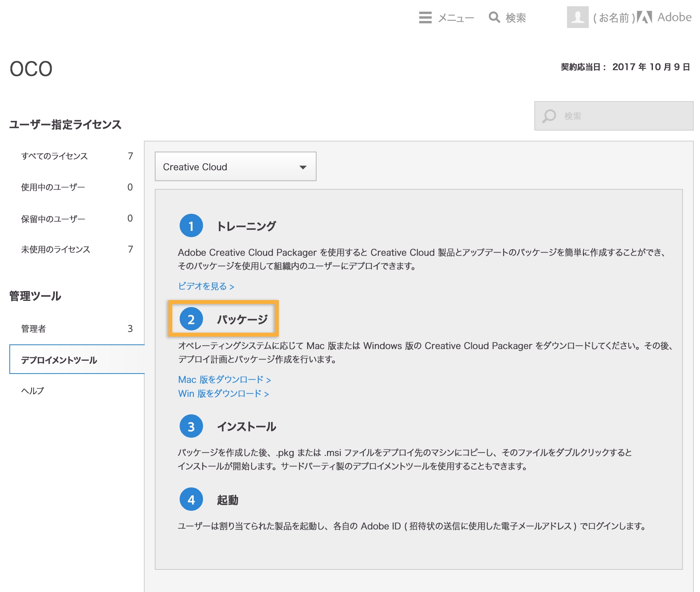
Task: Click the magnifier 検索 icon in header
Action: coord(494,17)
